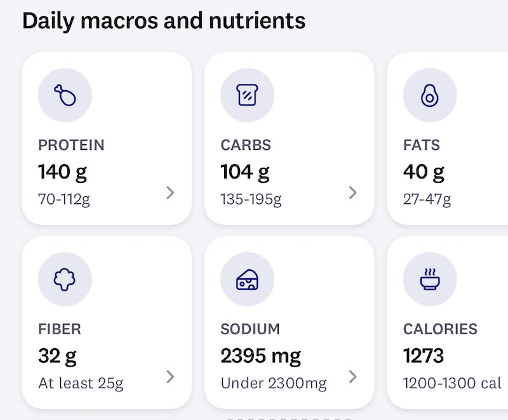Select the PROTEIN label
508x420 pixels.
pos(71,145)
